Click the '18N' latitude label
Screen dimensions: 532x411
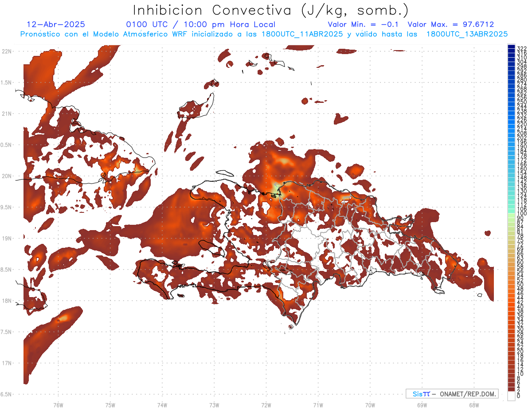click(7, 301)
